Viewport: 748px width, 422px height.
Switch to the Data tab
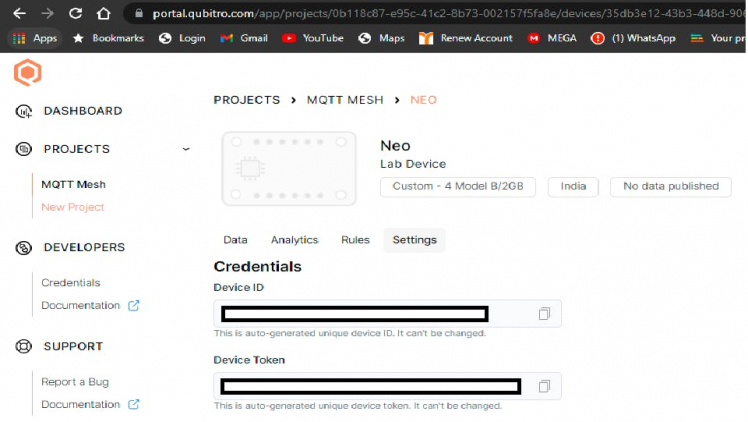pos(235,240)
